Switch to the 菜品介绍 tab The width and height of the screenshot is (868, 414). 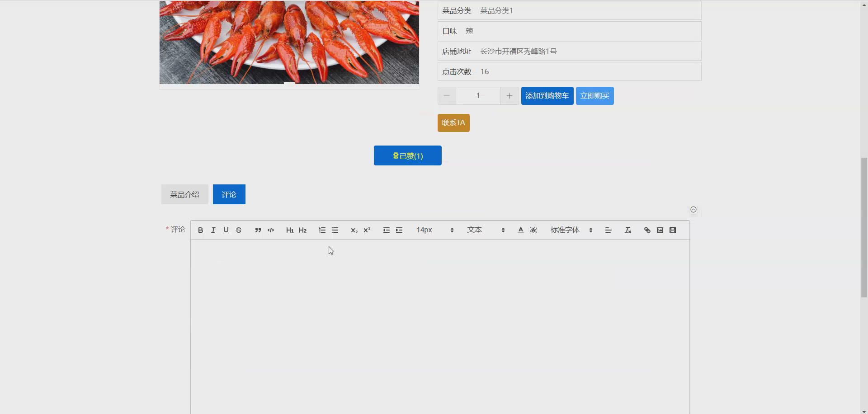click(184, 194)
